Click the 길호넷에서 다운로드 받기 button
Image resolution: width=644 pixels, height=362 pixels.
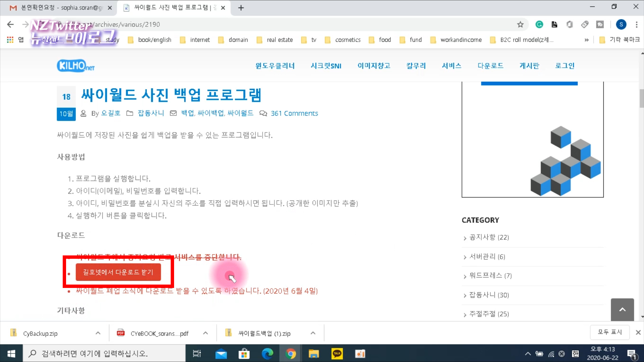[x=118, y=272]
